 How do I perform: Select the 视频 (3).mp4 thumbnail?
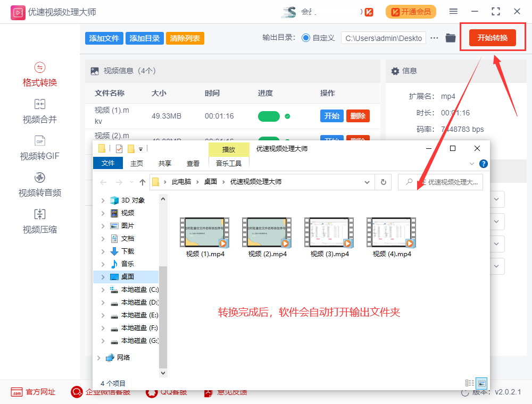tap(329, 232)
